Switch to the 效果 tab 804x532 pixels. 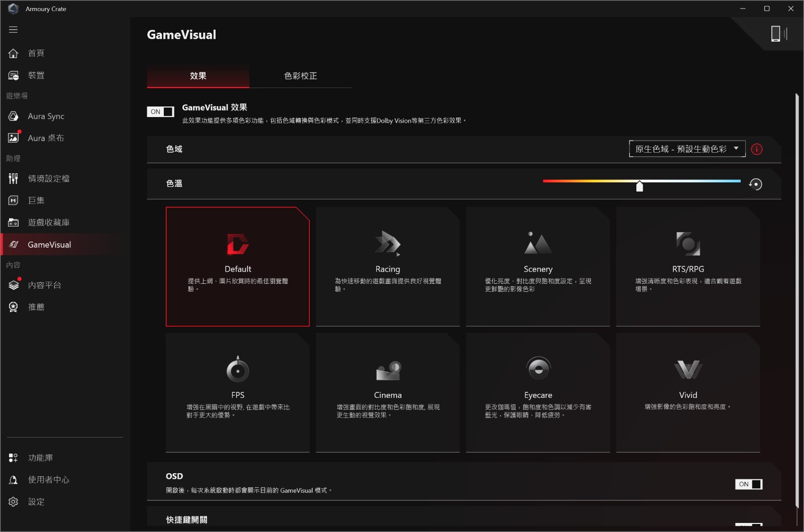(198, 76)
